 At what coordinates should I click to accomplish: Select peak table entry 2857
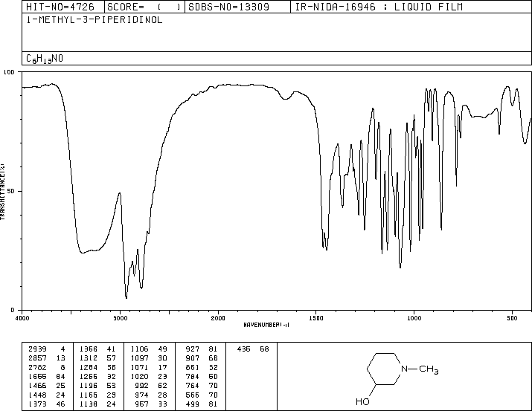tap(38, 357)
